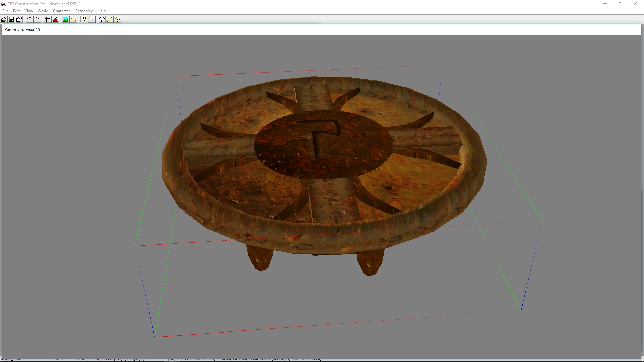Minimize the TES Construction Set window
644x362 pixels.
[605, 4]
